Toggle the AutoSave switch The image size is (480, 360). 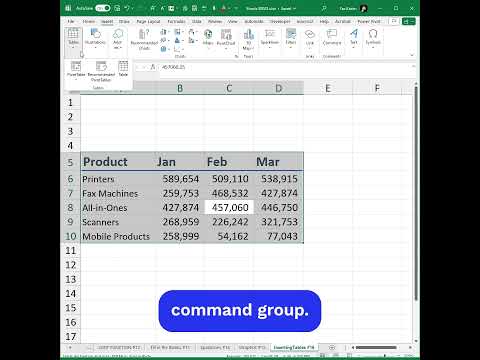[x=102, y=8]
